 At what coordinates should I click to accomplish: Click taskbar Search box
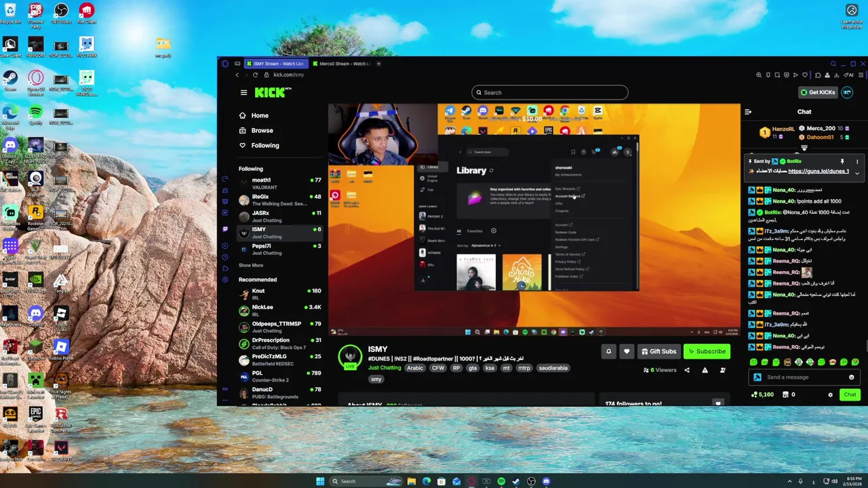366,481
